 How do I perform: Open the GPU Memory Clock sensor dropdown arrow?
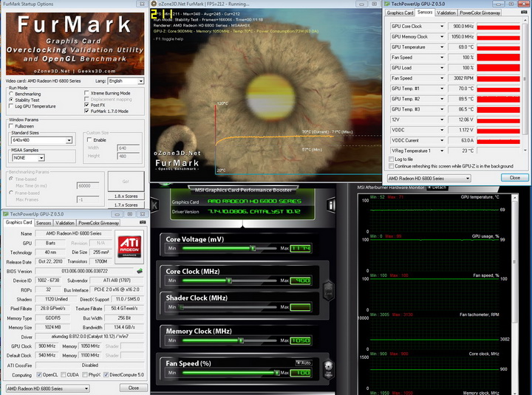[x=442, y=37]
